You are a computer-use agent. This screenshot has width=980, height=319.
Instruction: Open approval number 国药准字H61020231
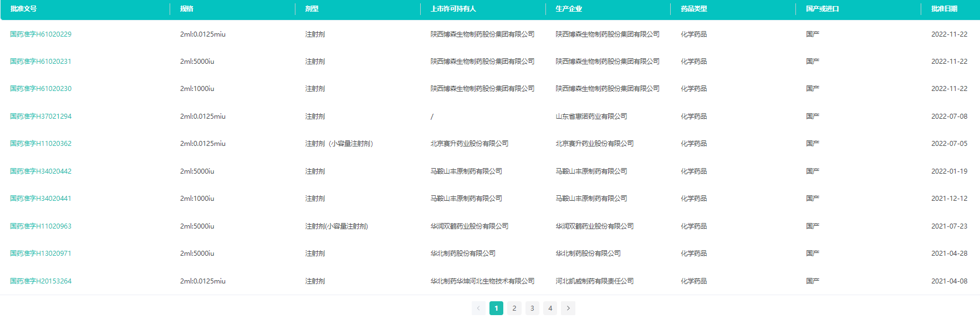[40, 62]
